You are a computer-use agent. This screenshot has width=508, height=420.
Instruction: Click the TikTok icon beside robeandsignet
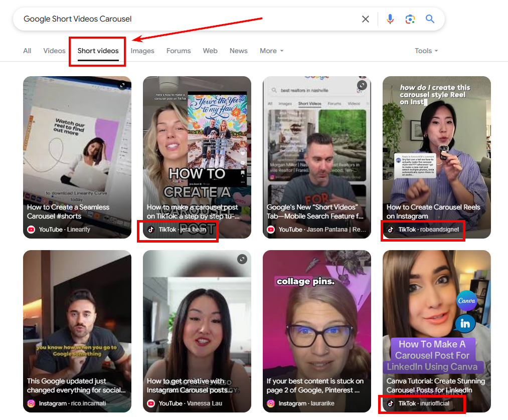tap(391, 230)
